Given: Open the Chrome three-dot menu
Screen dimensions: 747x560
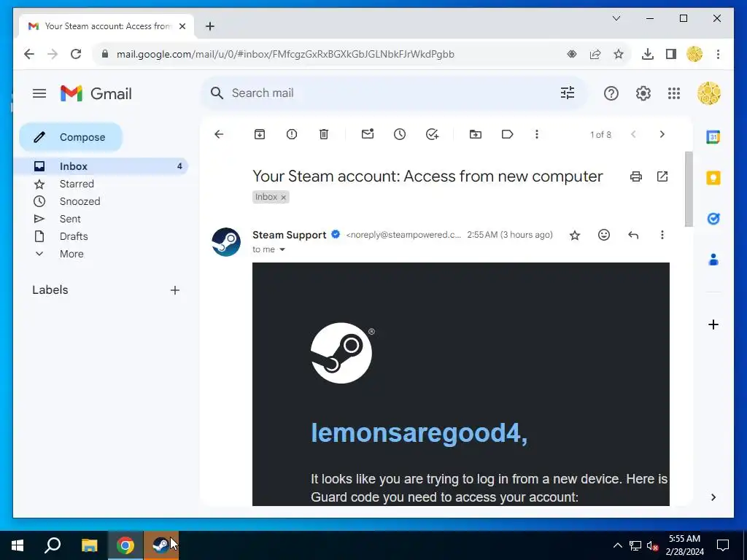Looking at the screenshot, I should point(718,54).
